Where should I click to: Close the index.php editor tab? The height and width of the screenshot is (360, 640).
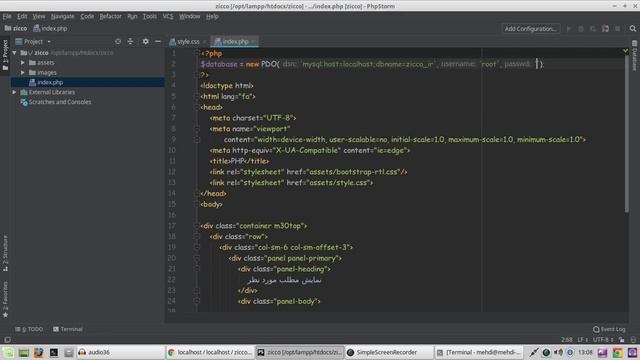tap(253, 42)
